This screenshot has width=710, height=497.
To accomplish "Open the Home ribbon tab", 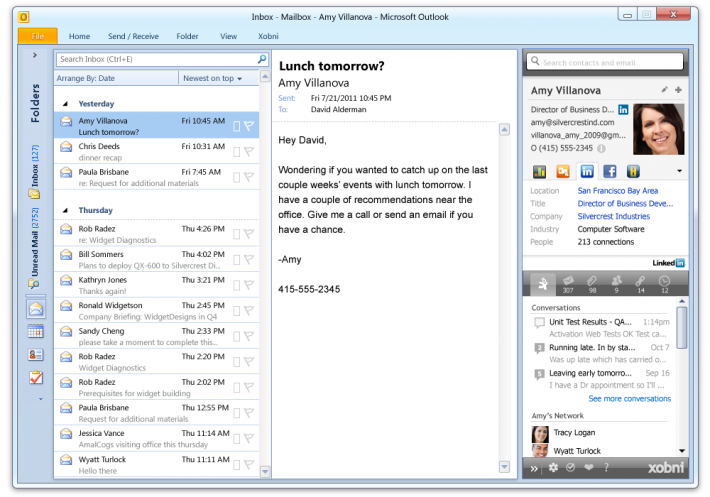I will tap(79, 36).
